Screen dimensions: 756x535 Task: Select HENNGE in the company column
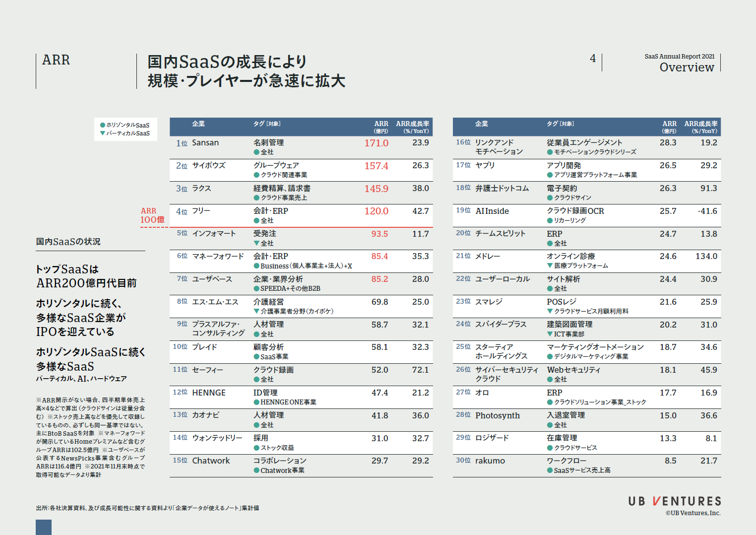(209, 393)
